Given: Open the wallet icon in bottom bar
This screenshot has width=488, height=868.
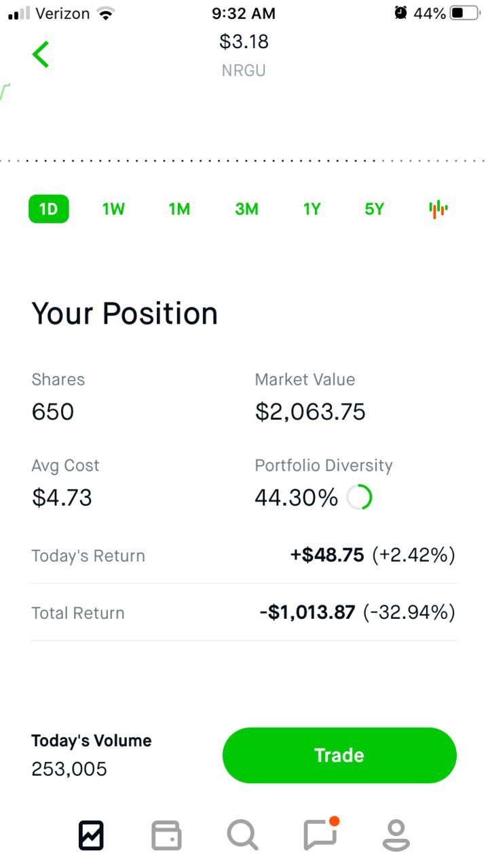Looking at the screenshot, I should tap(166, 835).
